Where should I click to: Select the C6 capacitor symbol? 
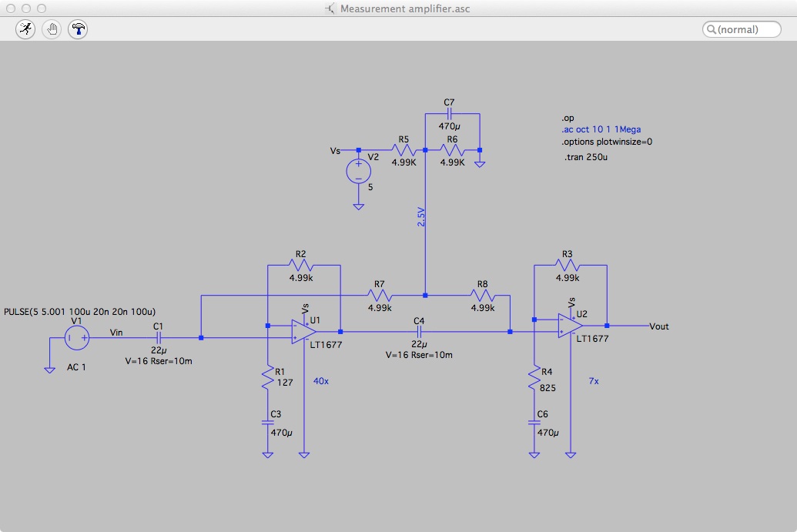tap(534, 422)
